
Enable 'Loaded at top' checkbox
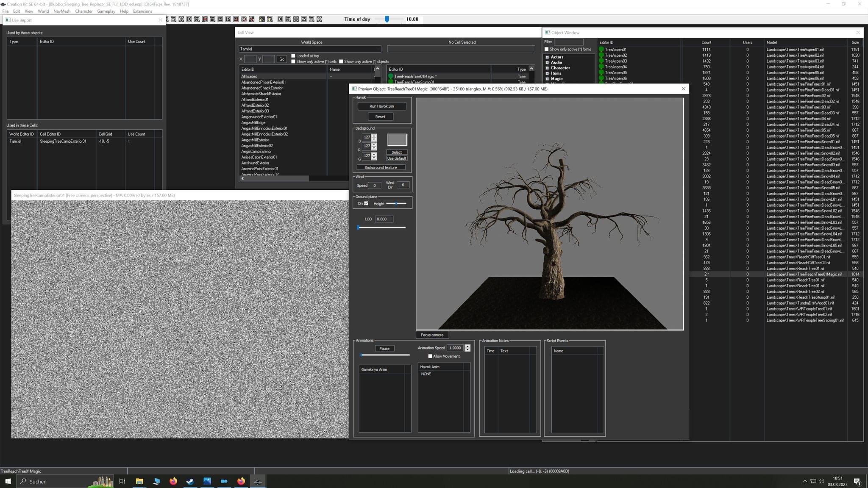[293, 56]
